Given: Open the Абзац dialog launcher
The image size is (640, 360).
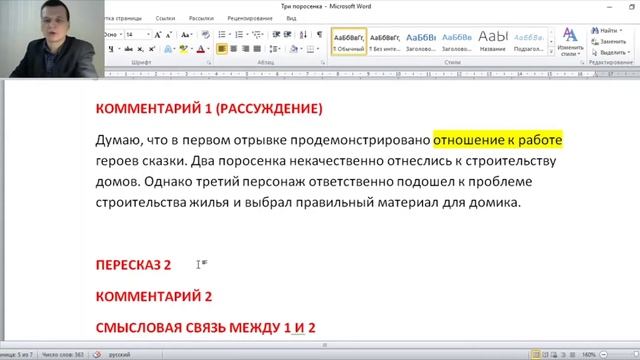Looking at the screenshot, I should pos(322,62).
